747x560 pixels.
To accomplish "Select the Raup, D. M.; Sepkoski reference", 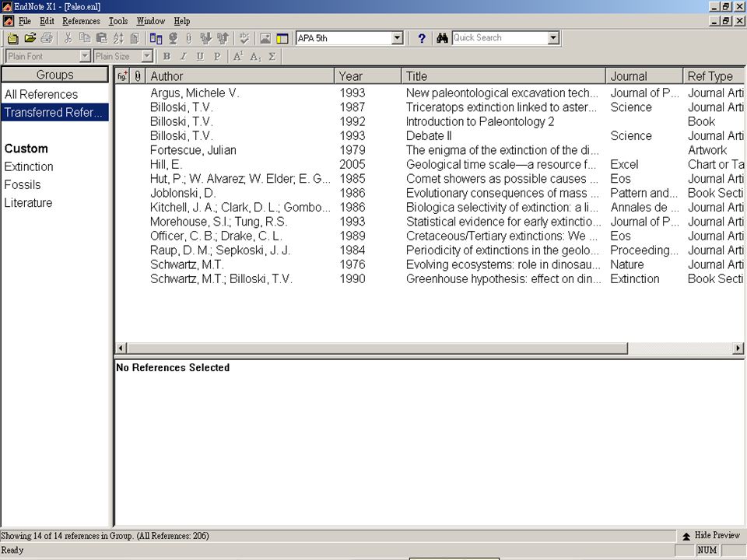I will point(429,250).
